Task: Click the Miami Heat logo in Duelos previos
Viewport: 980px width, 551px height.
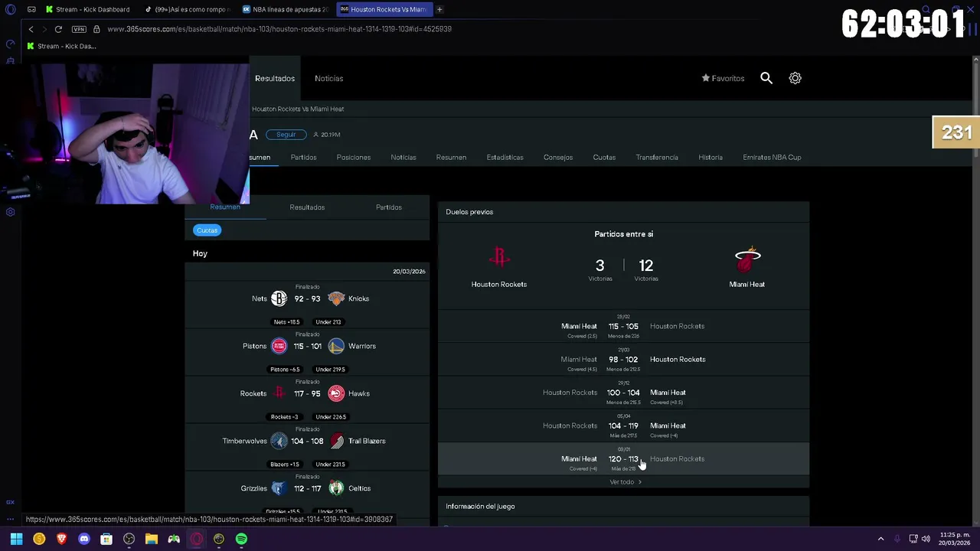Action: pyautogui.click(x=747, y=259)
